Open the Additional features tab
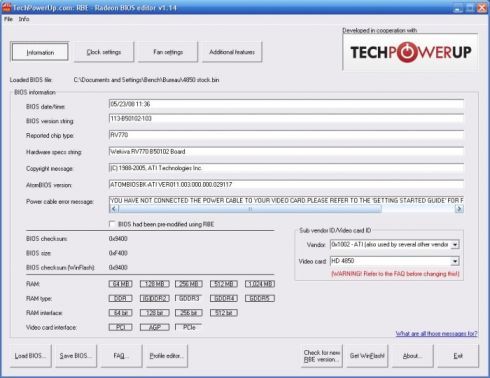The image size is (490, 378). [x=232, y=52]
